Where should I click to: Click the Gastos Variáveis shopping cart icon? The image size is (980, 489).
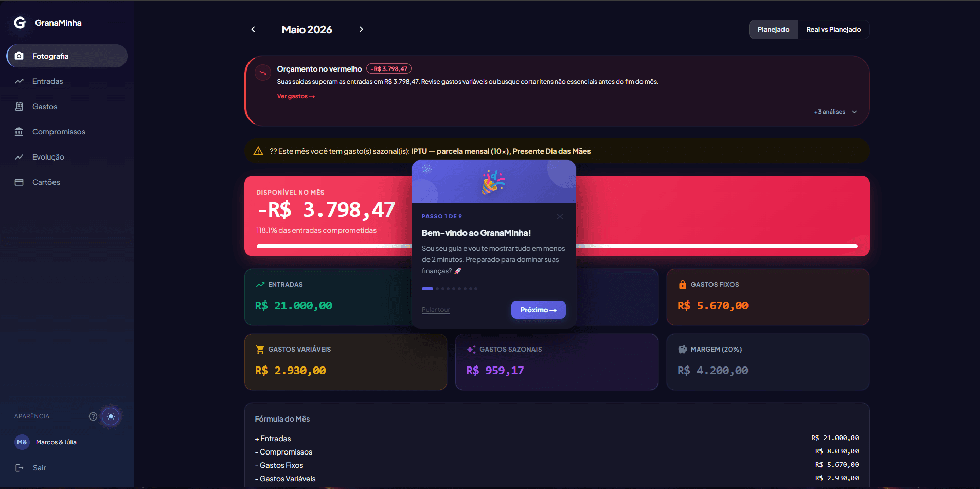(260, 350)
